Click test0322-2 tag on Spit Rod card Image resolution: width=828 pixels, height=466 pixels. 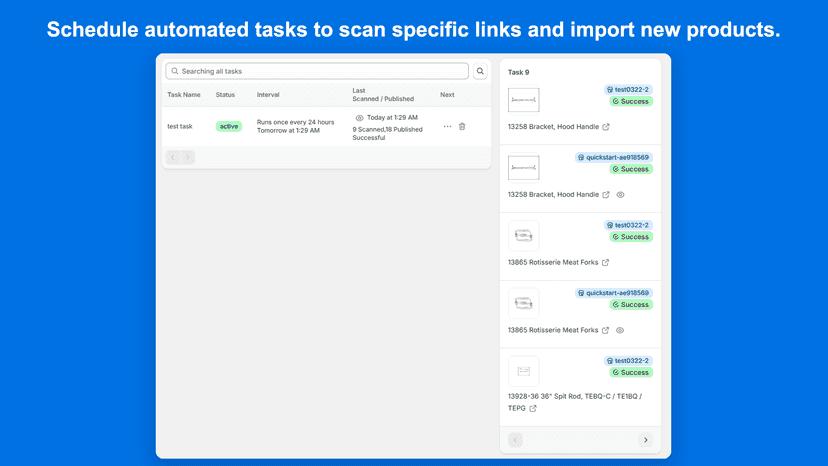coord(628,361)
